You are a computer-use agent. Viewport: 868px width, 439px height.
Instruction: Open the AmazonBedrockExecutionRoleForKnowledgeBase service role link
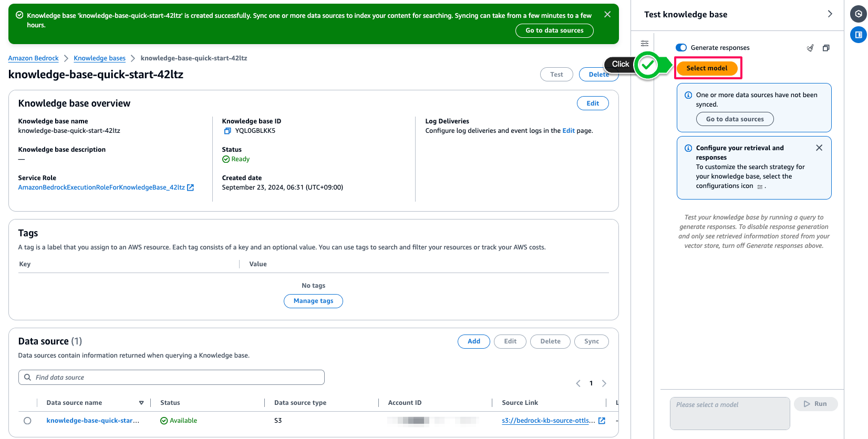tap(101, 187)
